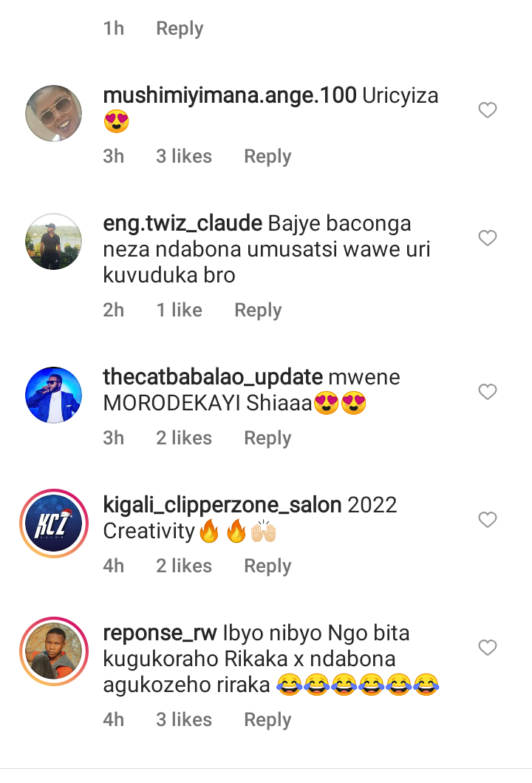532x783 pixels.
Task: Tap the heart on eng.twiz_claude's comment
Action: [487, 238]
